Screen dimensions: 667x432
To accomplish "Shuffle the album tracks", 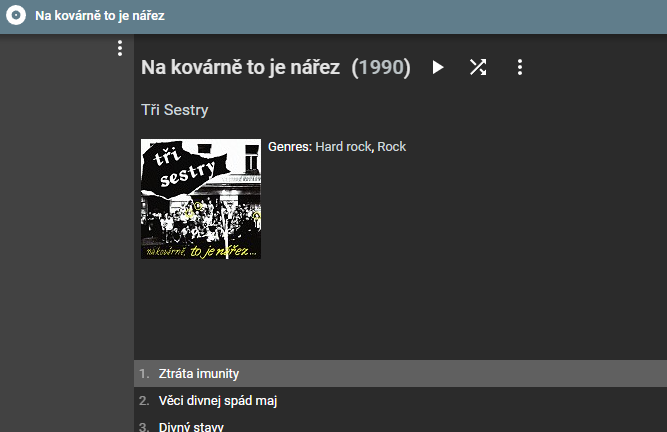I will pyautogui.click(x=478, y=67).
